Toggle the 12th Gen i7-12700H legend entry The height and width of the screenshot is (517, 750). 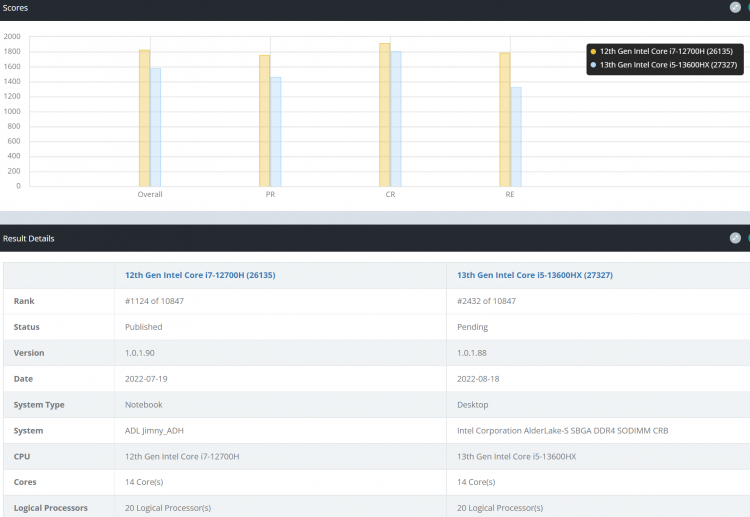pos(667,51)
